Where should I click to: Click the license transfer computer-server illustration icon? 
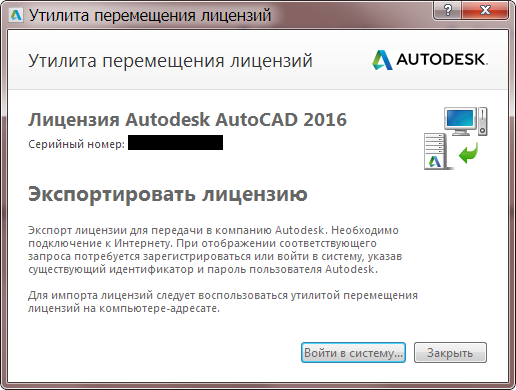click(x=456, y=138)
